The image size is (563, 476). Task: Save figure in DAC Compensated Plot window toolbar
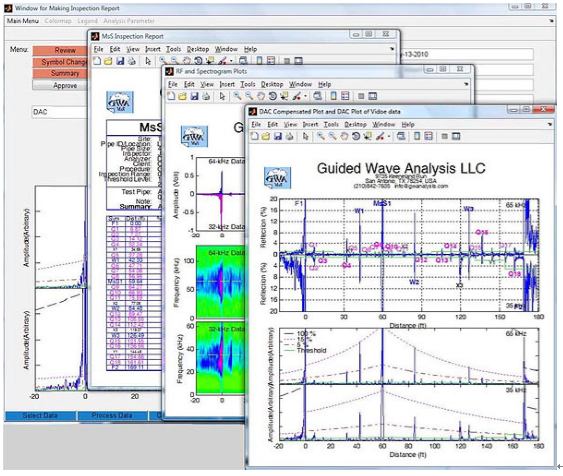tap(278, 136)
